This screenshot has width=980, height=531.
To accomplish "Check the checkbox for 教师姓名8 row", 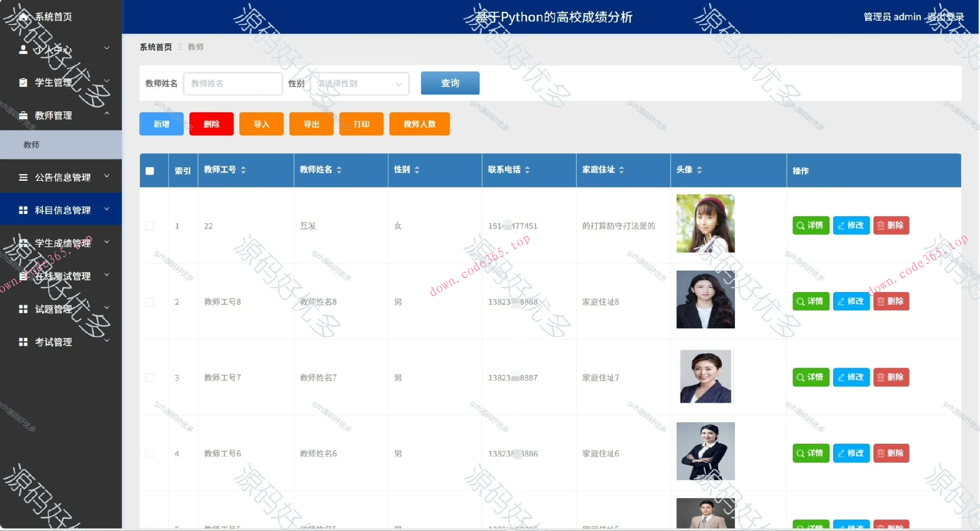I will [150, 302].
